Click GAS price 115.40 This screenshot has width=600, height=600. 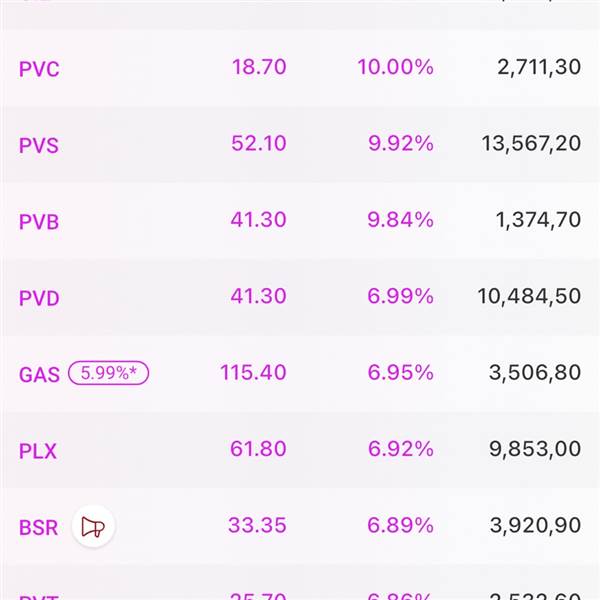tap(253, 372)
